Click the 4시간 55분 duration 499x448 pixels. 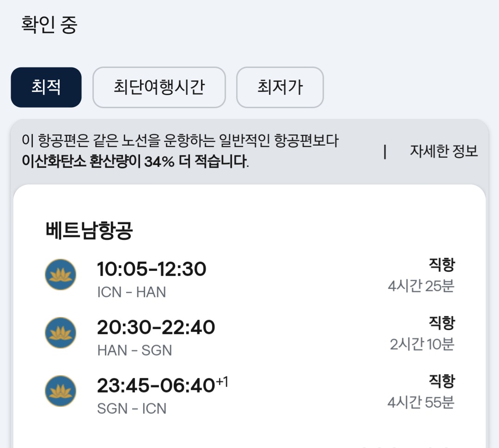[421, 403]
